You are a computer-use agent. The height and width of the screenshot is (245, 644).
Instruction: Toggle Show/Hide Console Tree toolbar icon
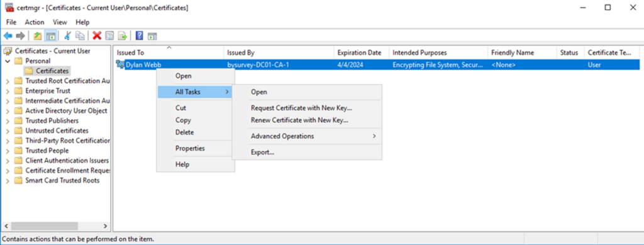tap(50, 36)
